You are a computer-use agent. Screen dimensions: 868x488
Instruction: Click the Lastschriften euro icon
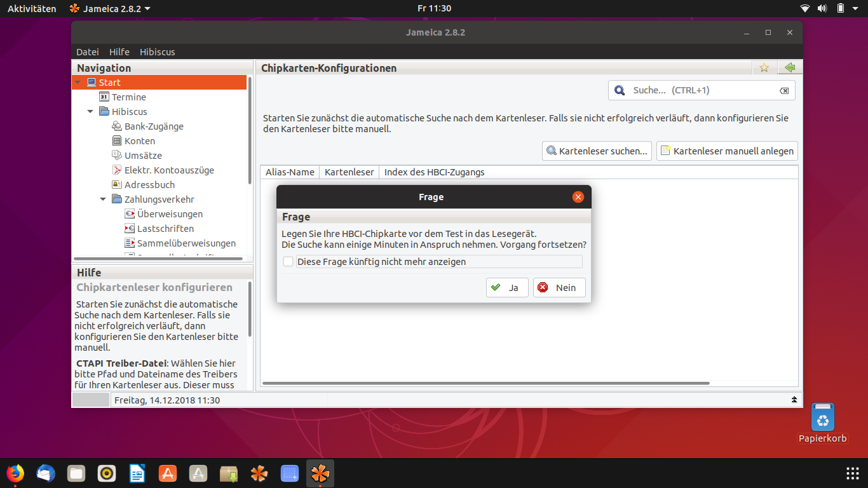(x=130, y=228)
